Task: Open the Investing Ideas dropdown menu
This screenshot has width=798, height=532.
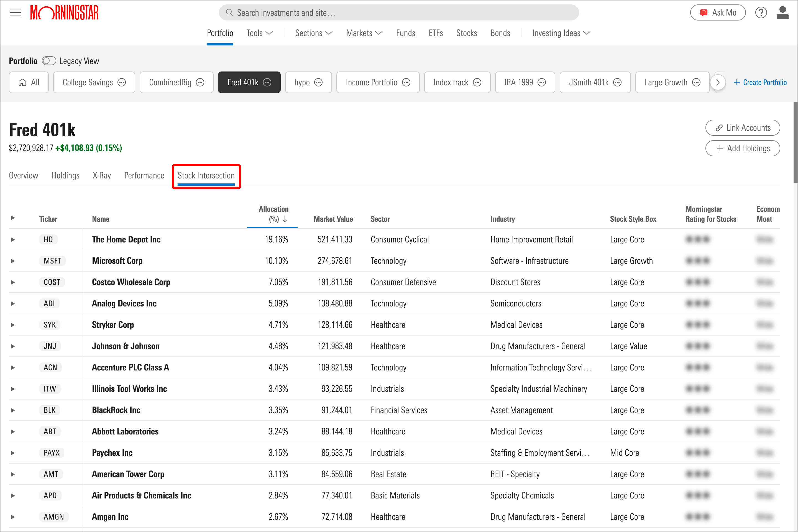Action: click(x=561, y=33)
